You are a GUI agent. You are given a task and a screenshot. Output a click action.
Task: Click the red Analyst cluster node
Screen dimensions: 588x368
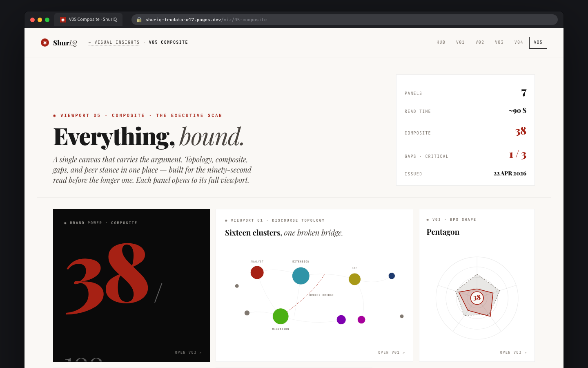[x=257, y=272]
